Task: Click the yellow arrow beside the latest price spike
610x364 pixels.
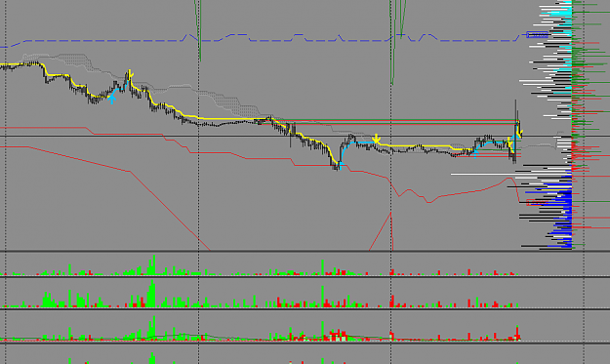Action: [520, 134]
